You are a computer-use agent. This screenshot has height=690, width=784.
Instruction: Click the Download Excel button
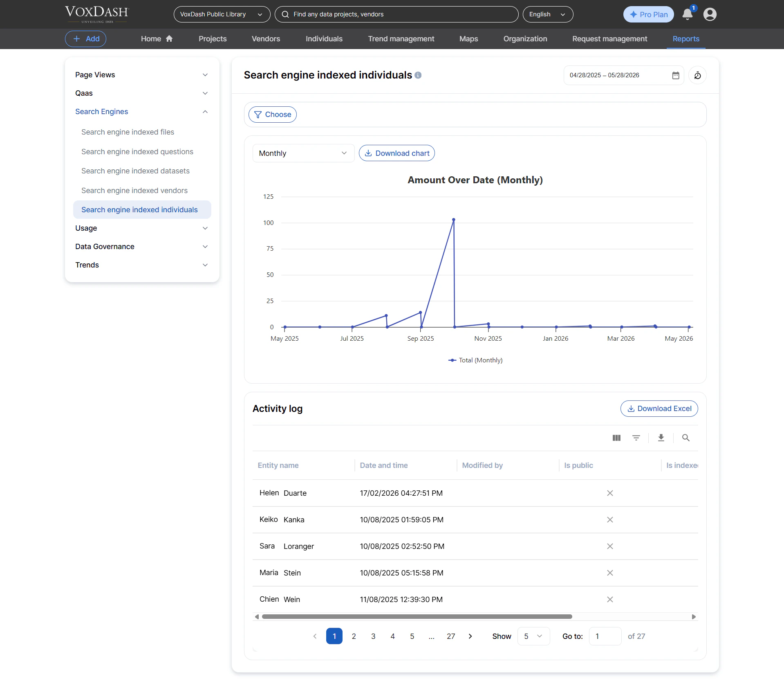point(659,409)
